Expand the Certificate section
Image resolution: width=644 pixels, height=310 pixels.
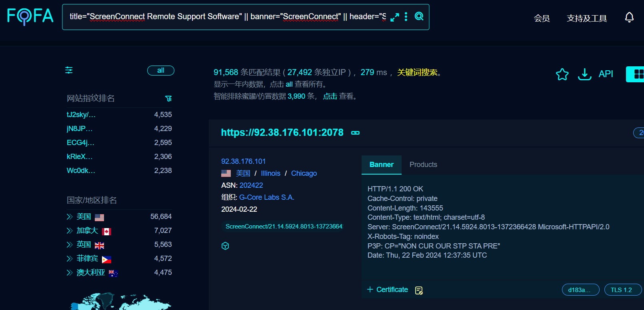(388, 290)
